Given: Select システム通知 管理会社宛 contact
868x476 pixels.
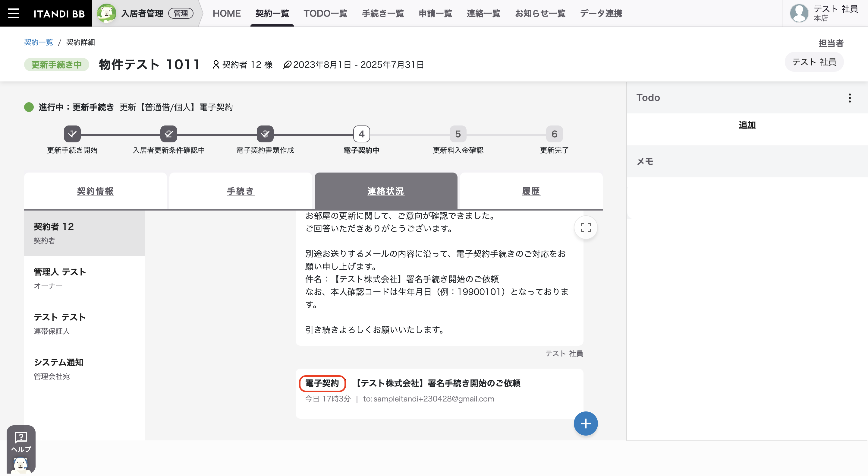Looking at the screenshot, I should pyautogui.click(x=84, y=369).
